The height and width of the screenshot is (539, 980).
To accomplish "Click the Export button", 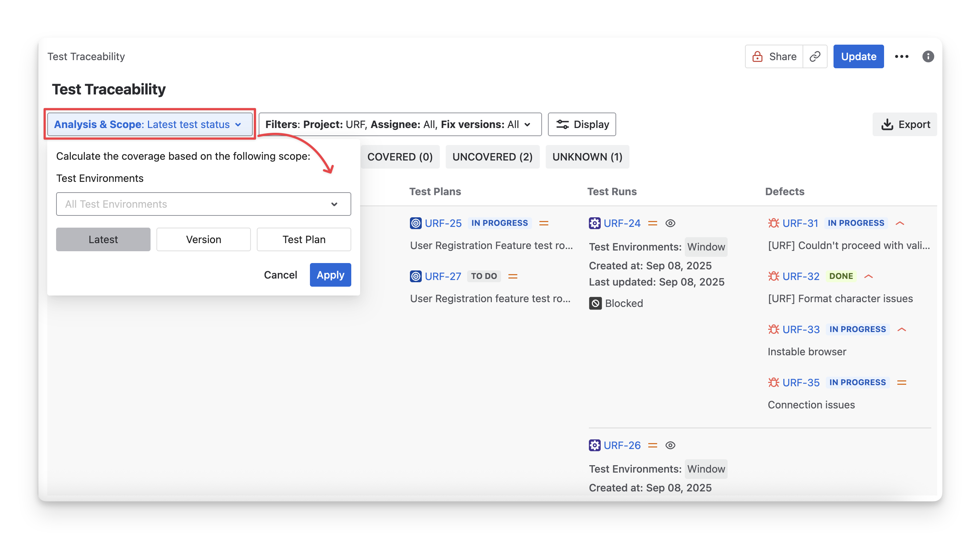I will (905, 124).
